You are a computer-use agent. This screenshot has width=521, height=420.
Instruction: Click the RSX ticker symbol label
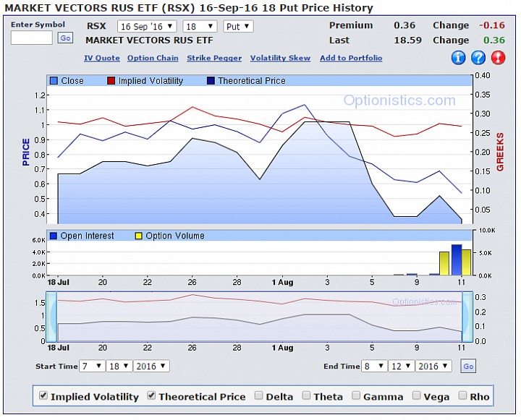pyautogui.click(x=96, y=26)
